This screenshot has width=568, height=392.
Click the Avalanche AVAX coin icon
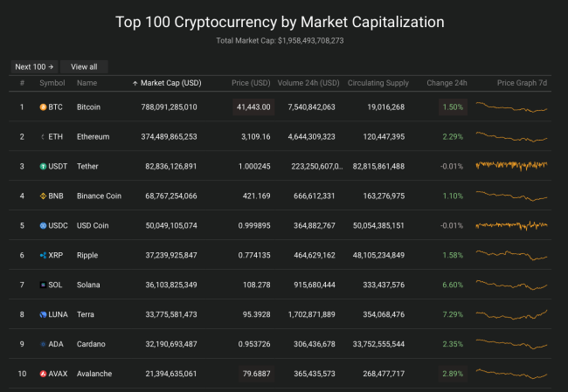tap(43, 374)
